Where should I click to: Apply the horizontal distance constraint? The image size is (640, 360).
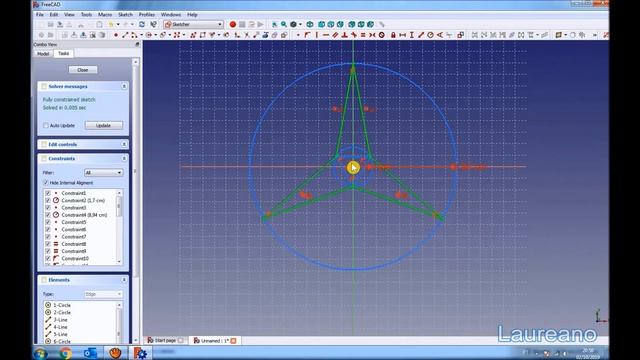pyautogui.click(x=402, y=35)
